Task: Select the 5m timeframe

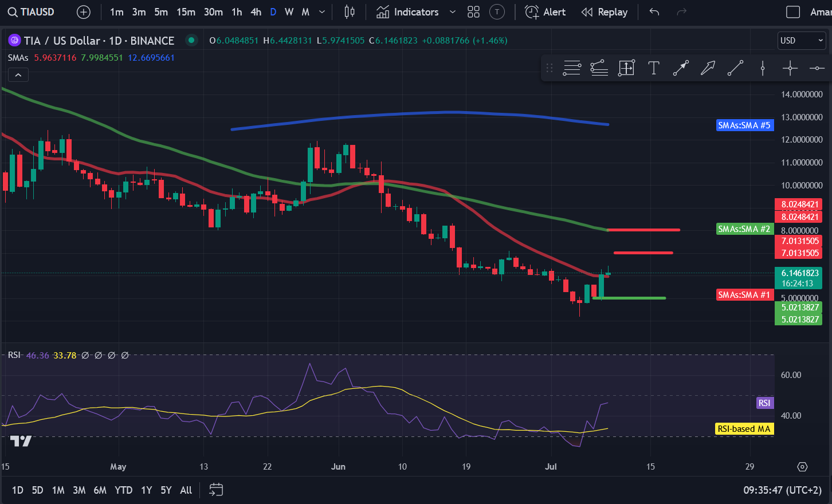Action: coord(161,12)
